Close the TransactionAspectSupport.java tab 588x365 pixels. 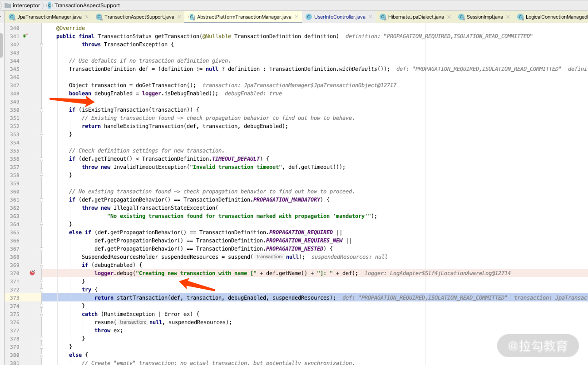[179, 17]
